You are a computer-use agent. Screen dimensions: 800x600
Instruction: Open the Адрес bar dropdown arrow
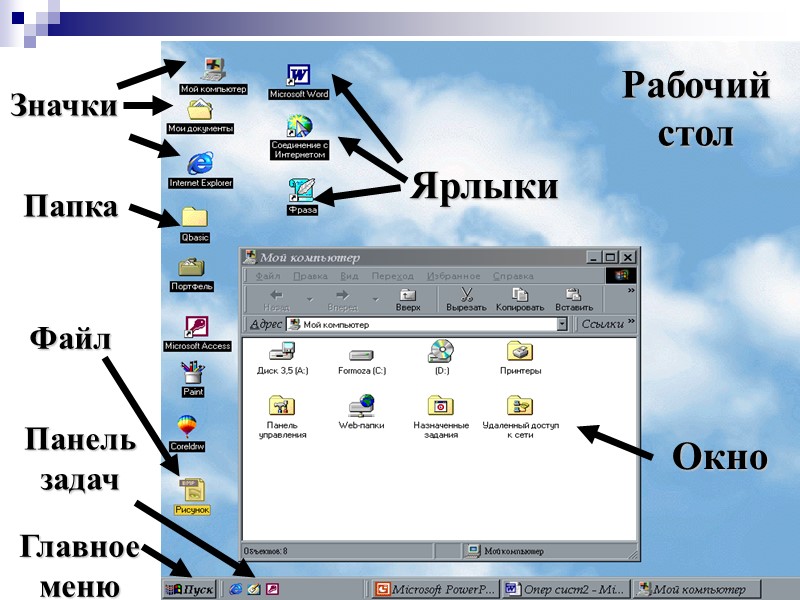[562, 324]
